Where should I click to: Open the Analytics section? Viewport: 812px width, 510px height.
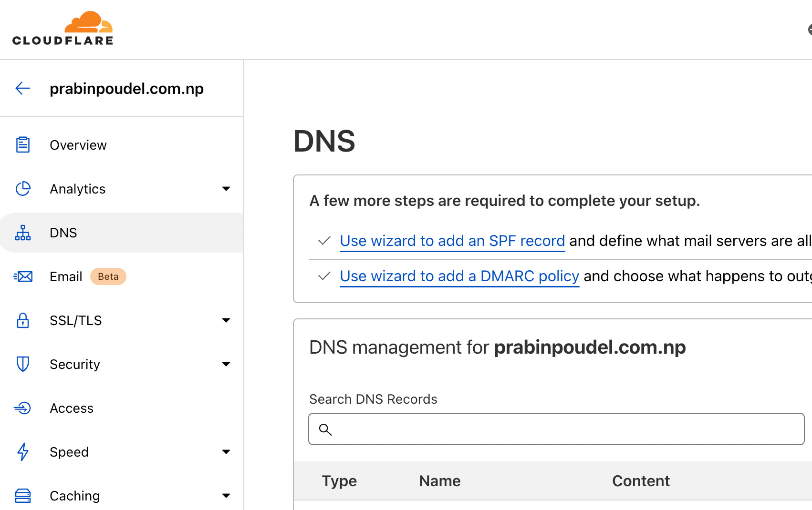122,189
